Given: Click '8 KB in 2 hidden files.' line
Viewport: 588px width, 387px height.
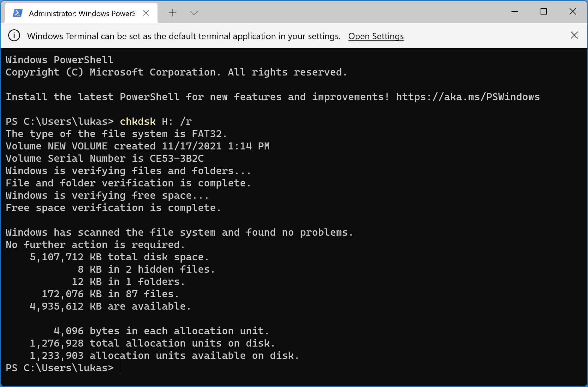Looking at the screenshot, I should tap(146, 269).
